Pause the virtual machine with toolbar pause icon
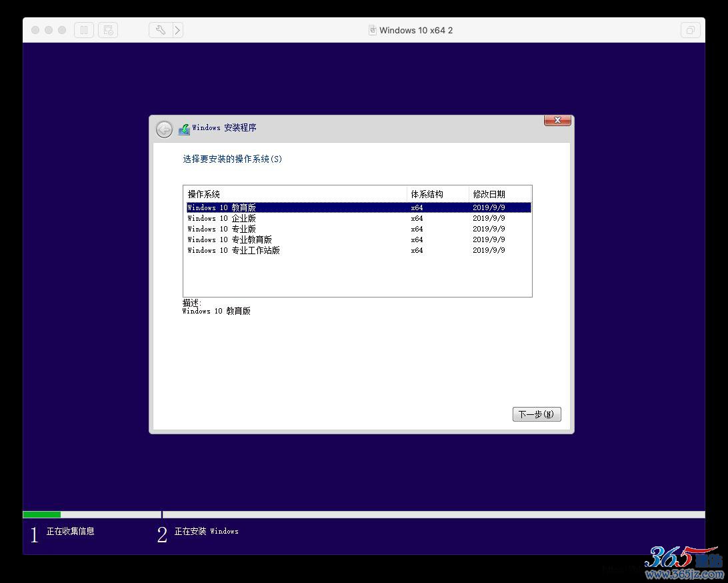Viewport: 728px width, 583px height. (84, 30)
